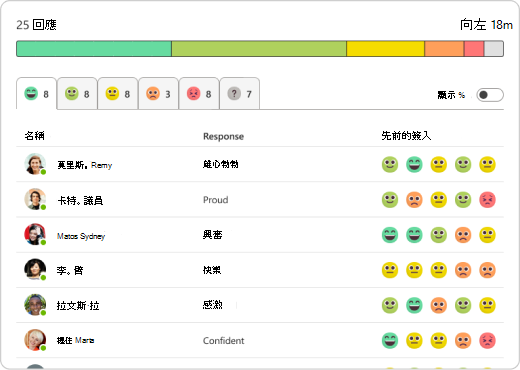Screen dimensions: 520x370
Task: Click the very happy emoji in Confident row
Action: (390, 340)
